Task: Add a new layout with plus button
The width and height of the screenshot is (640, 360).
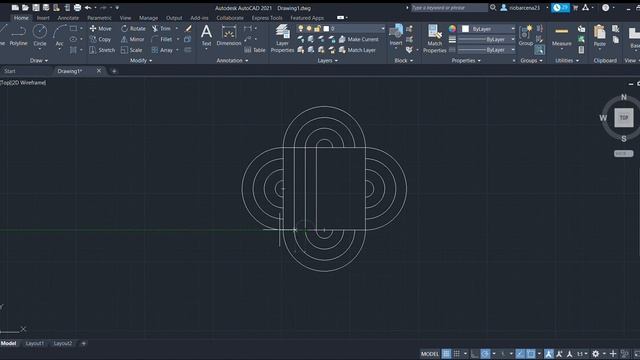Action: [x=84, y=343]
